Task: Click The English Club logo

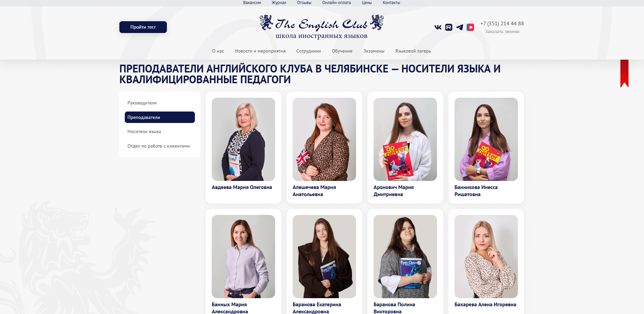Action: coord(322,27)
